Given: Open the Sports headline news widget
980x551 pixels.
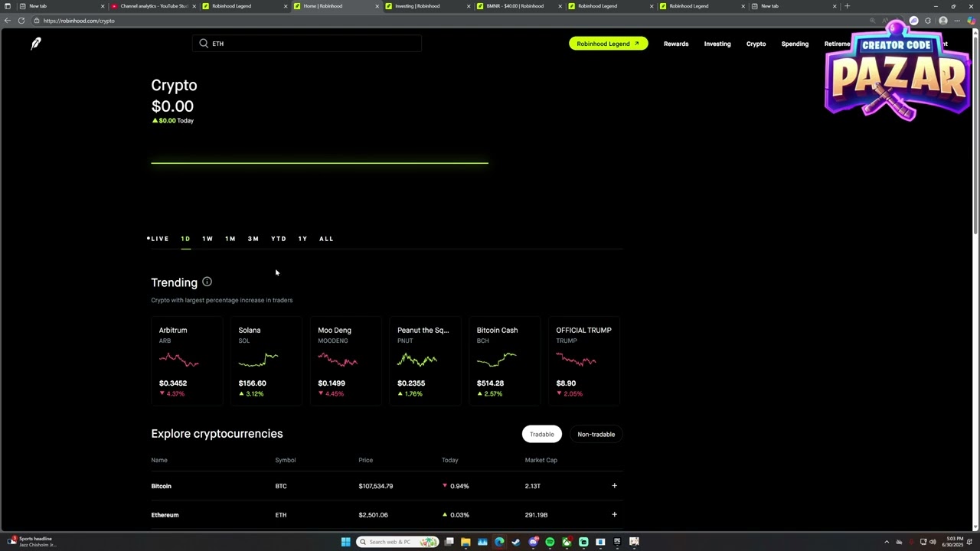Looking at the screenshot, I should 31,542.
